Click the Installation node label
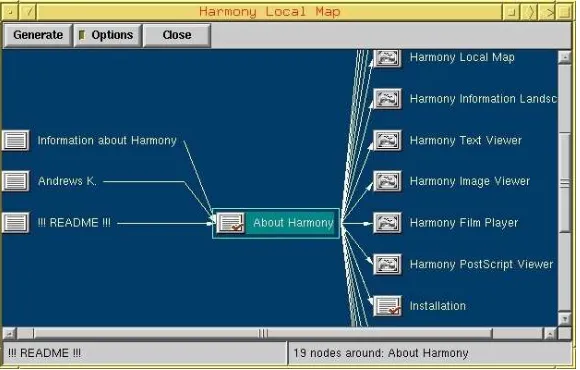580x370 pixels. pyautogui.click(x=438, y=306)
